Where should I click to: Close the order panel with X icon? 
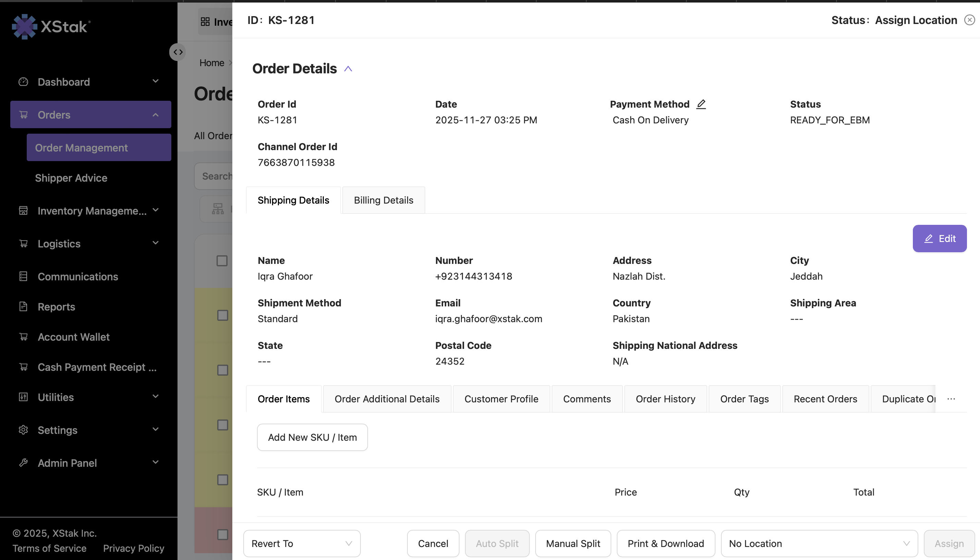pyautogui.click(x=969, y=20)
